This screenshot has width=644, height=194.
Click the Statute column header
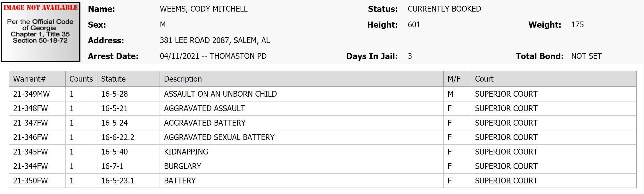113,79
